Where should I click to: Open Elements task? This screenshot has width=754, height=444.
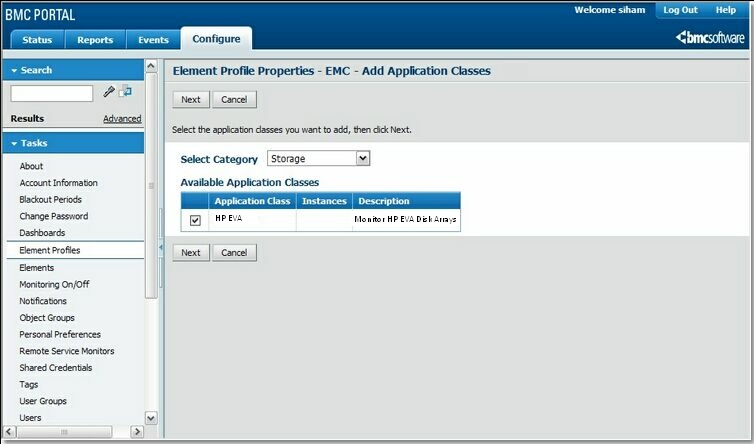coord(37,267)
